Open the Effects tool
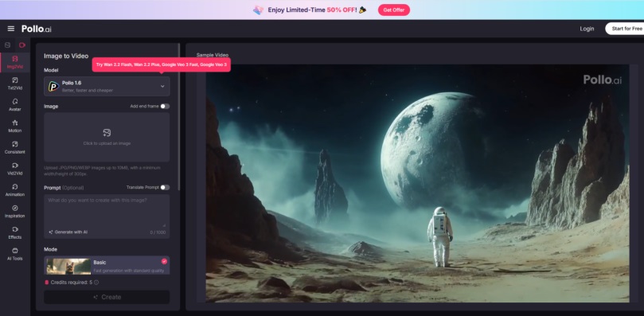The image size is (644, 316). 15,233
